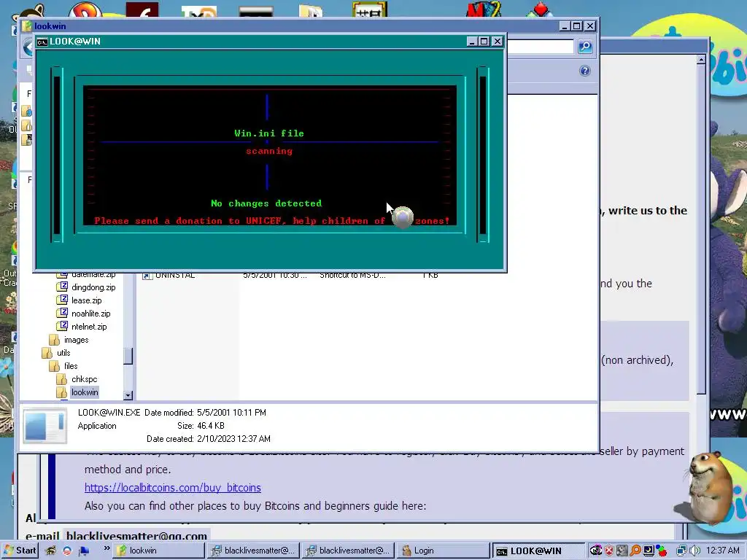This screenshot has height=560, width=747.
Task: Click the gray photo tray icon
Action: pyautogui.click(x=622, y=551)
